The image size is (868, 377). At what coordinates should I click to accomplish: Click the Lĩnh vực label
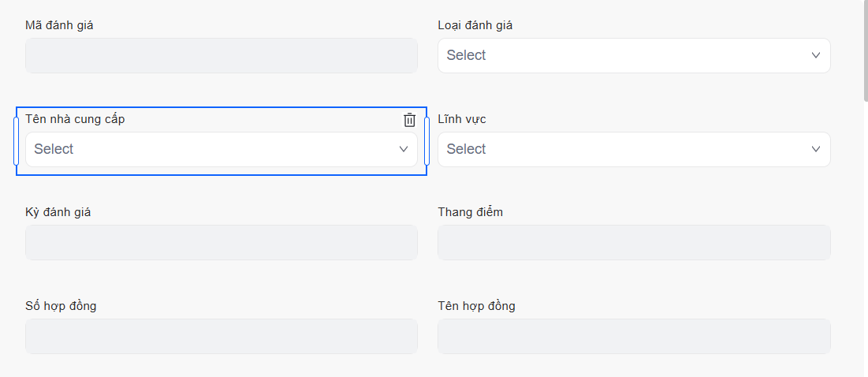[x=461, y=119]
